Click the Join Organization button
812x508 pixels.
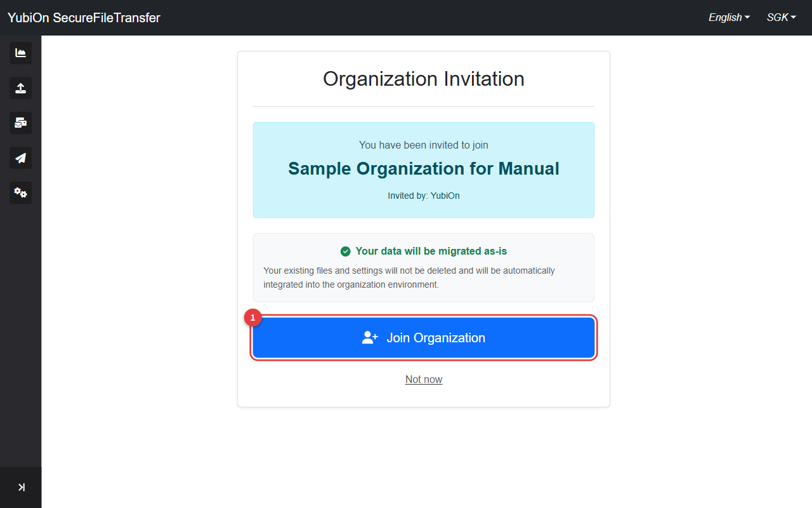tap(424, 338)
